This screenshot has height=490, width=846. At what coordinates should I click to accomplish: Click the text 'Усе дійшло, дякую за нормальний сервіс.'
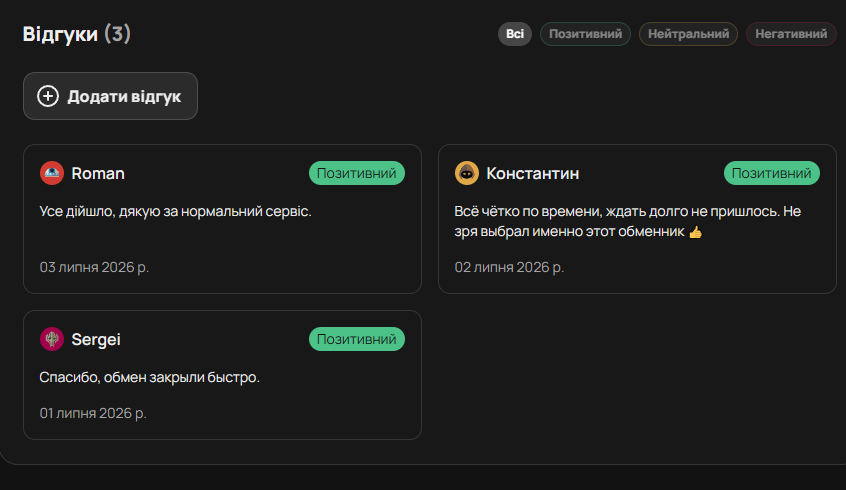pyautogui.click(x=175, y=211)
